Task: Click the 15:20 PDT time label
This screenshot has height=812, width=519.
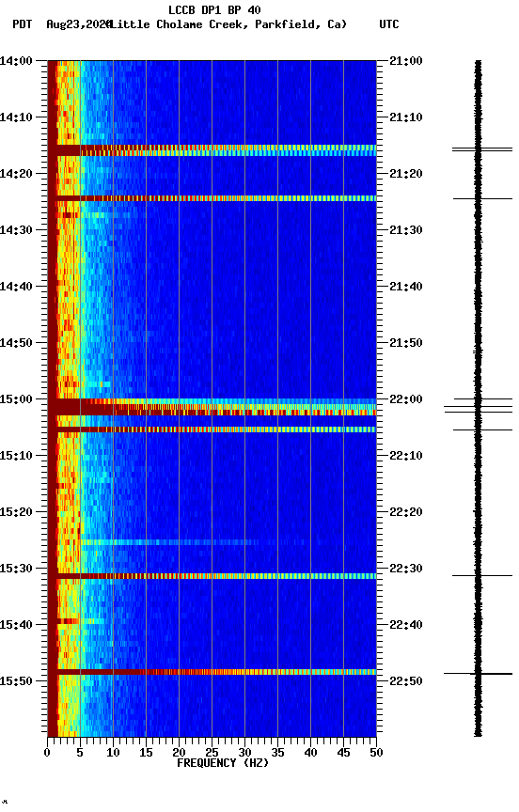Action: (16, 512)
